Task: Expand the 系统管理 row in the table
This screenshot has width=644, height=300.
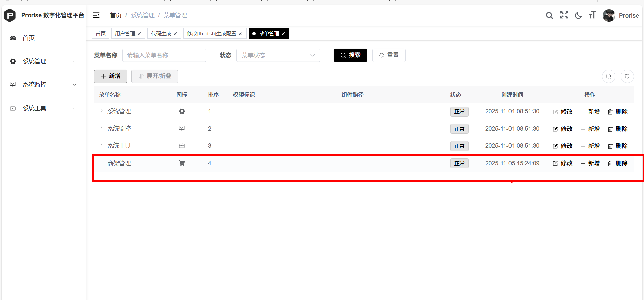Action: coord(101,111)
